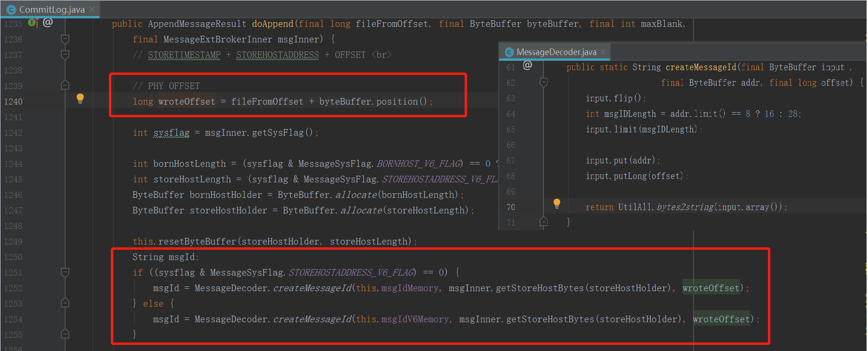Click the createMessageId call on line 1252
868x351 pixels.
tap(312, 288)
